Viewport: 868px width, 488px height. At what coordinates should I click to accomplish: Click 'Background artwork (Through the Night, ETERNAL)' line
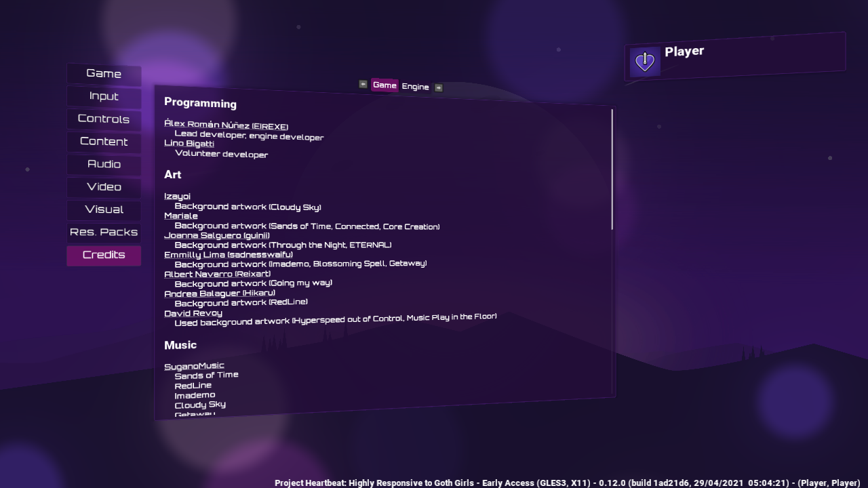[283, 245]
